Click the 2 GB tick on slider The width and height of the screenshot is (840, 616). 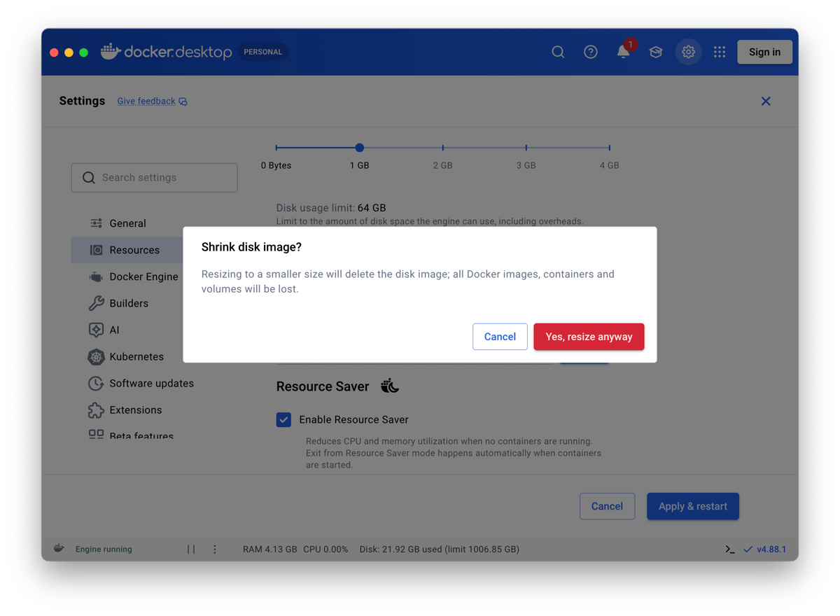tap(443, 148)
